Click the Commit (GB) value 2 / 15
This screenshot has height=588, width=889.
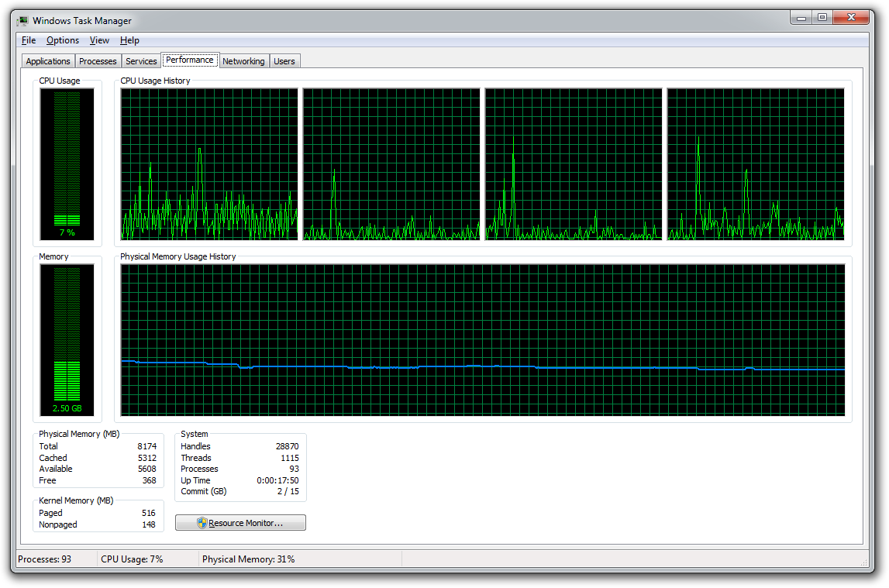point(288,492)
